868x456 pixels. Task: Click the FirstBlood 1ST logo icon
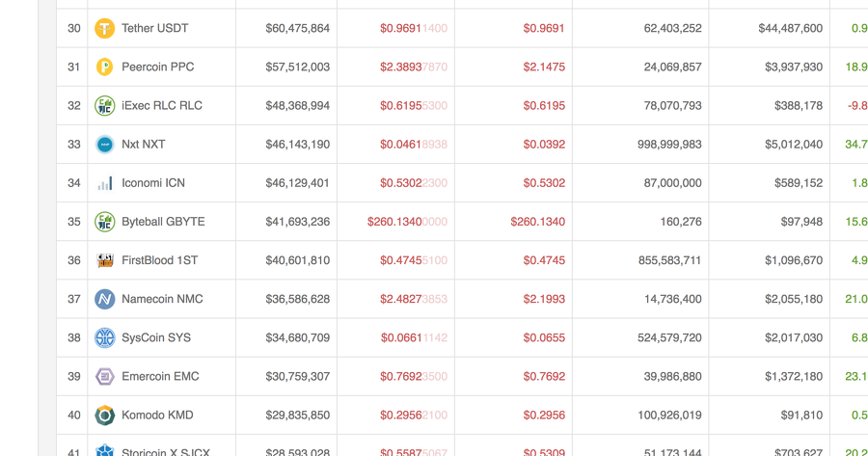(104, 260)
